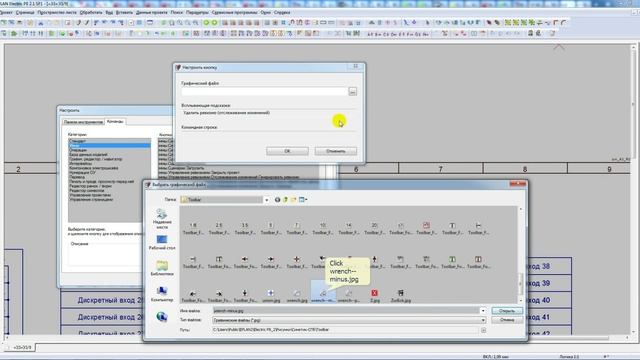Select the Toolbar_F file labeled 1.8

point(193,229)
